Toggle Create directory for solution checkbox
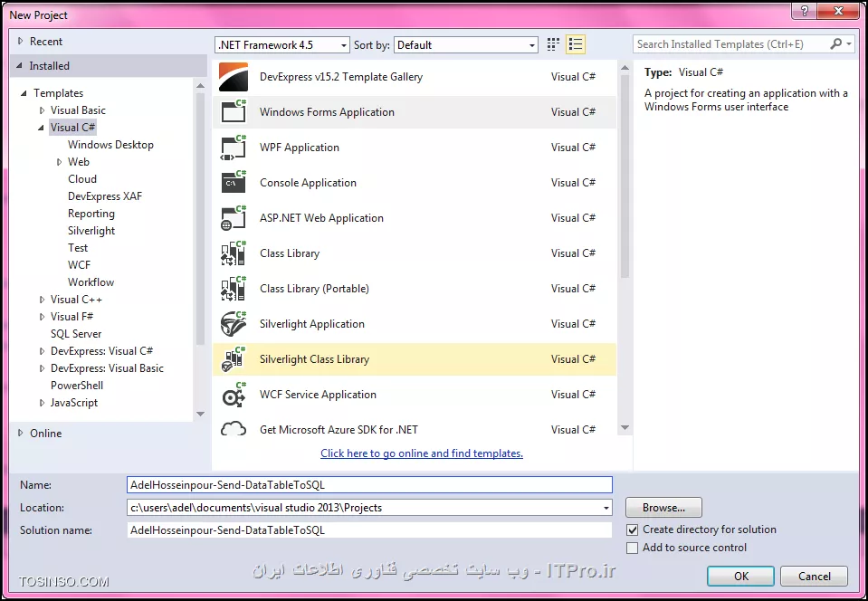 632,530
